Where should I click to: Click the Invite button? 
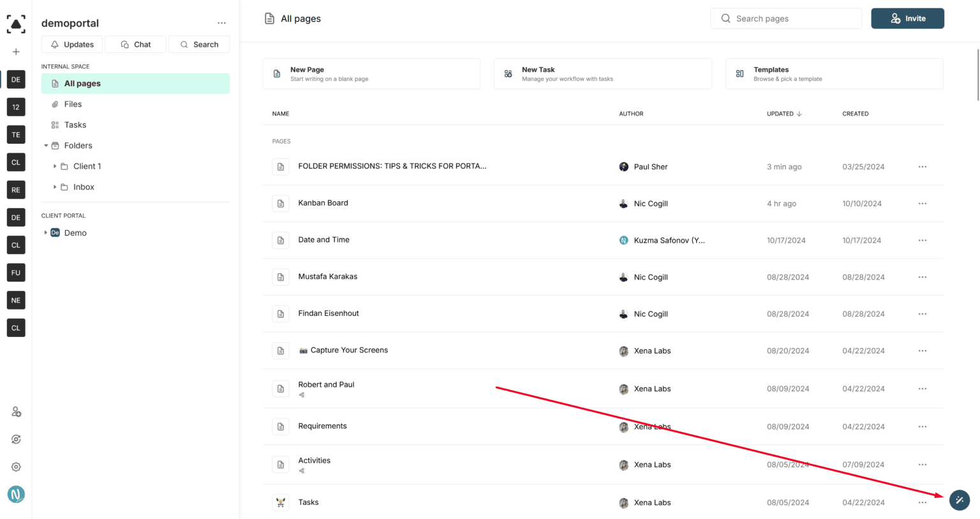[x=907, y=18]
